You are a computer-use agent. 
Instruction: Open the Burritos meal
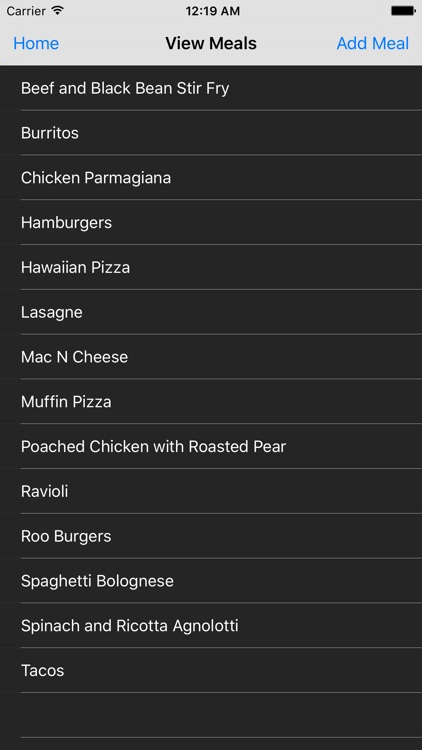pyautogui.click(x=211, y=132)
